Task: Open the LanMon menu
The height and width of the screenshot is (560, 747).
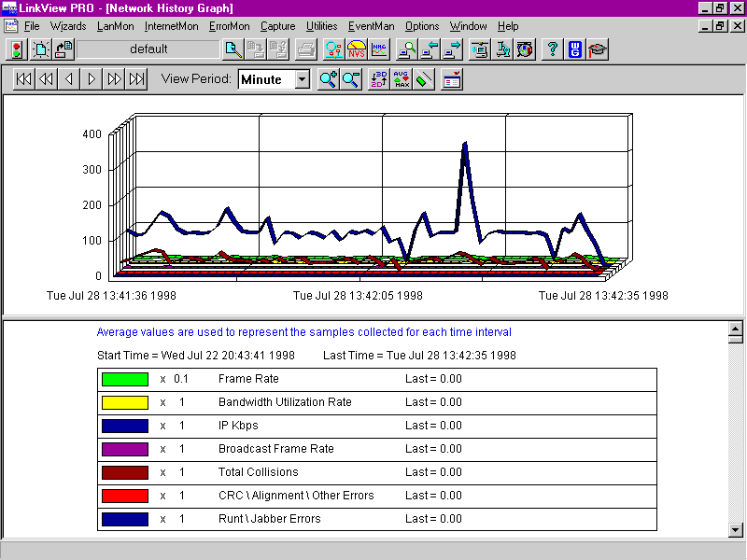Action: pos(115,26)
